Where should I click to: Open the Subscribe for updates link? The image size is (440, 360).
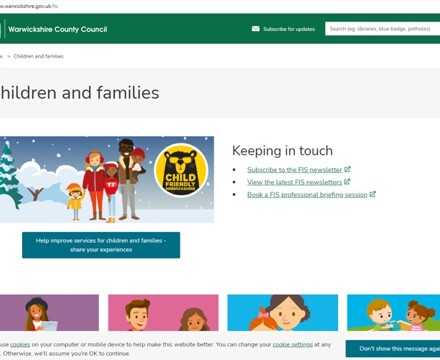(289, 29)
